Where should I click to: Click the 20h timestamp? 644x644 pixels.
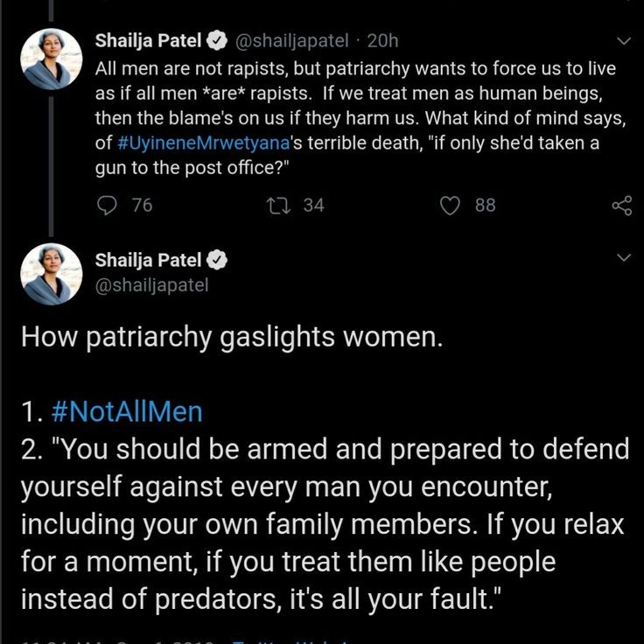(382, 40)
